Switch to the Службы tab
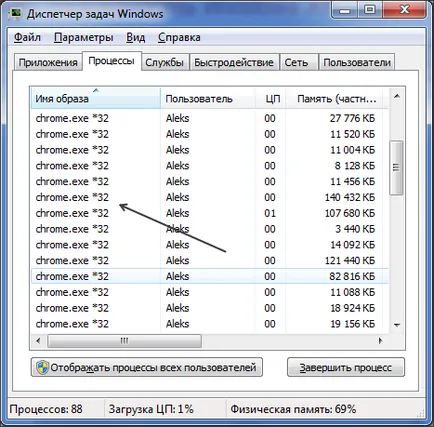The height and width of the screenshot is (427, 434). (x=165, y=62)
